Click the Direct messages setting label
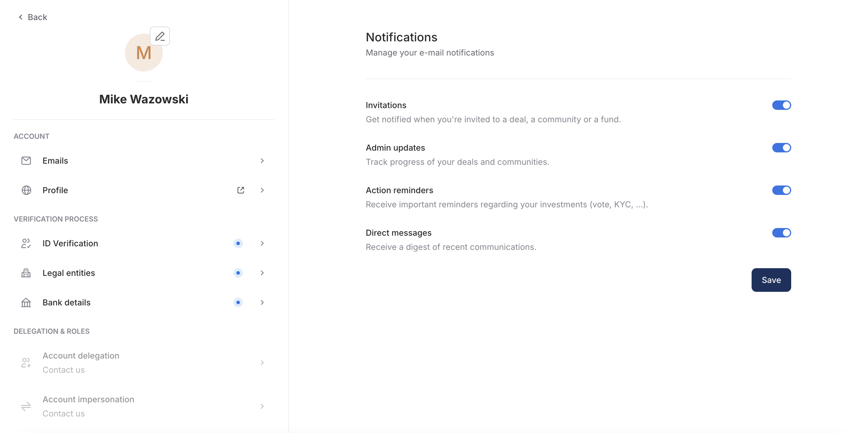The width and height of the screenshot is (868, 433). point(398,232)
